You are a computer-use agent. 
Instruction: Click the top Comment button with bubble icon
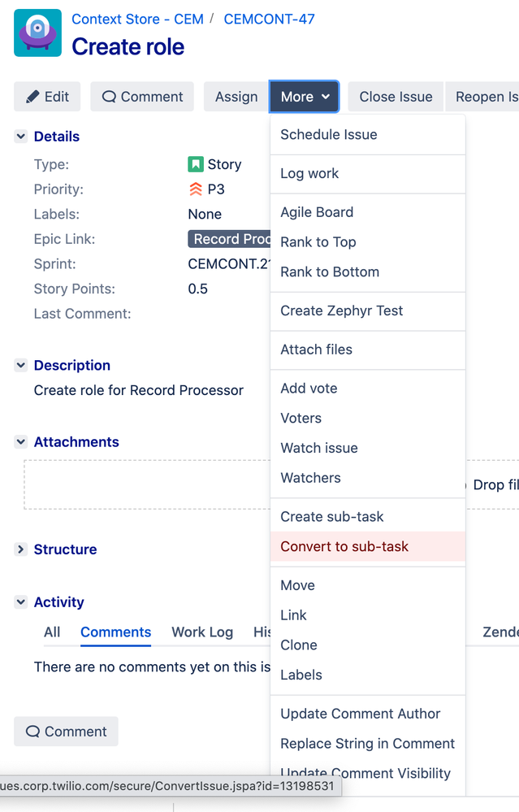(142, 97)
